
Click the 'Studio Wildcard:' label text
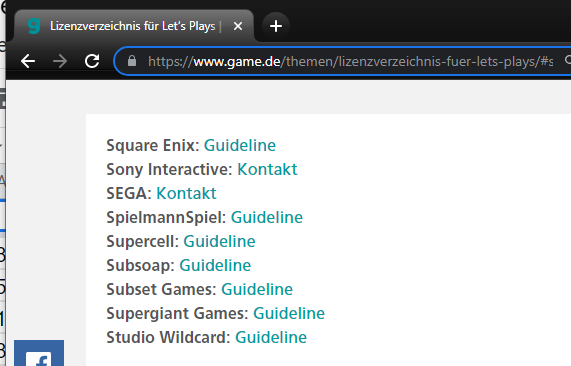click(169, 338)
